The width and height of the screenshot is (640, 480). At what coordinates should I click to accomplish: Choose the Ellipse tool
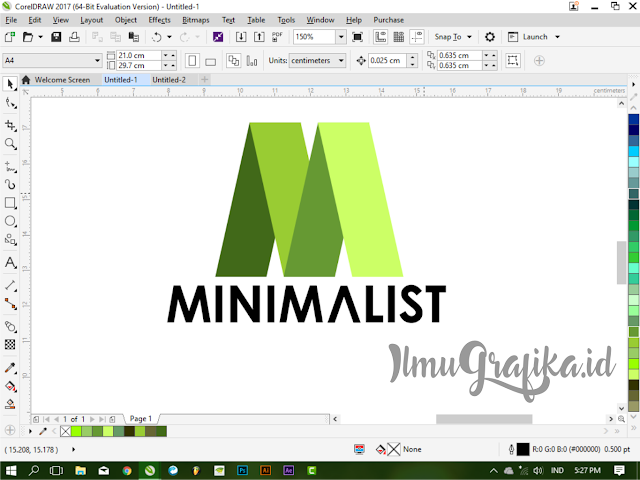coord(10,221)
